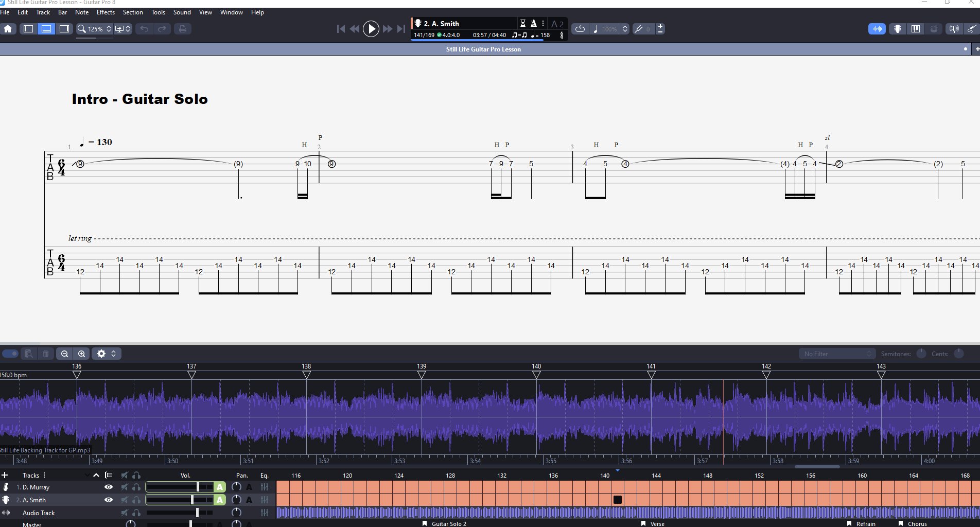Image resolution: width=980 pixels, height=527 pixels.
Task: Show the drum kit view
Action: [x=934, y=29]
